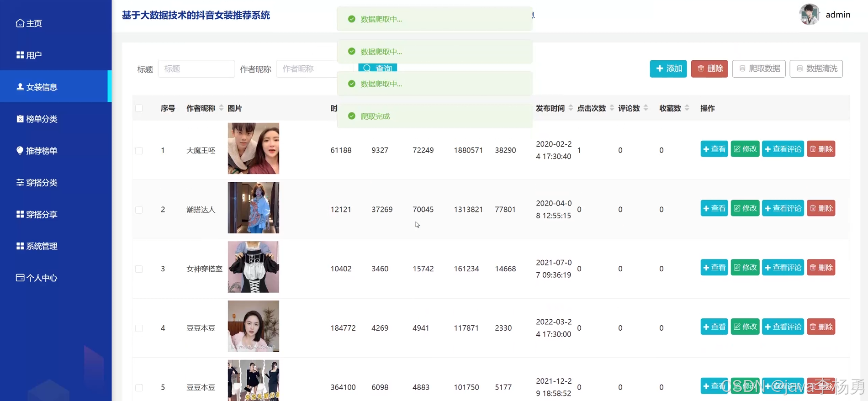Click 修改 for row 3 女神穿搭室
Viewport: 868px width, 401px height.
(x=745, y=267)
